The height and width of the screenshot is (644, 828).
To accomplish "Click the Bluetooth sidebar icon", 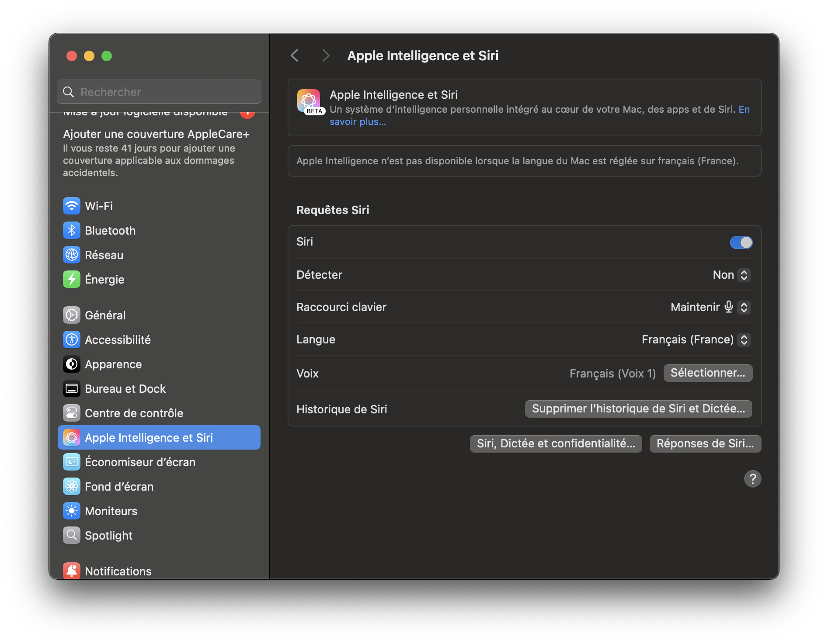I will tap(72, 230).
